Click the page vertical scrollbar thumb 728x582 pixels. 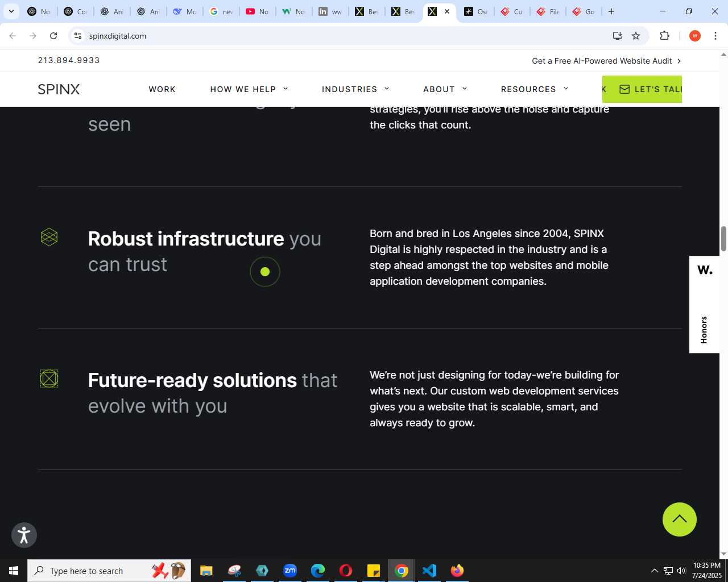point(723,238)
